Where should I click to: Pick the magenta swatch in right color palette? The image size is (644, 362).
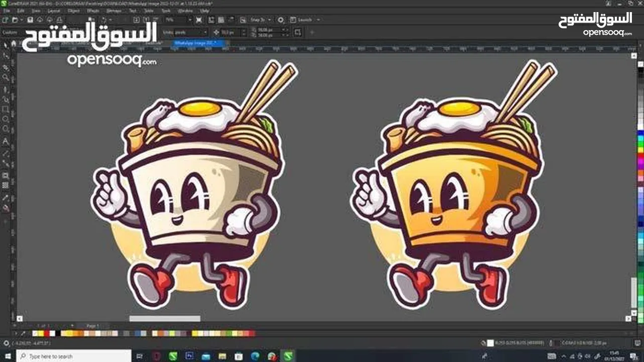(640, 161)
